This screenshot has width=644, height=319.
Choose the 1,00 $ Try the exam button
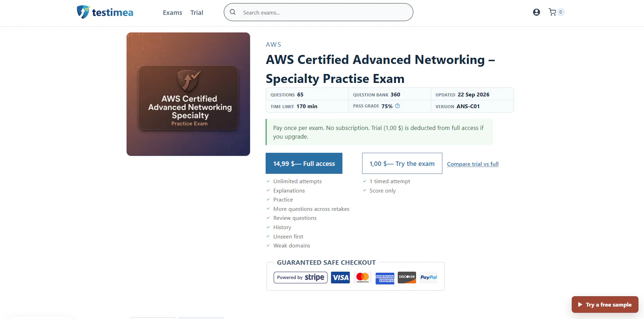402,163
